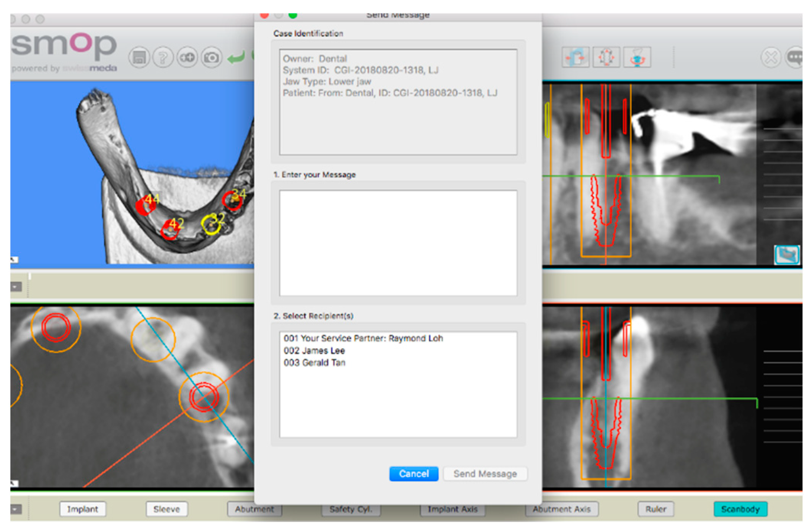This screenshot has height=532, width=812.
Task: Select recipient 001 Raymond Loh service partner
Action: pyautogui.click(x=363, y=338)
